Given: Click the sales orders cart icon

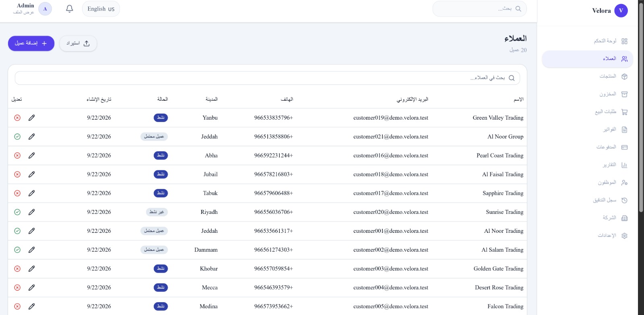Looking at the screenshot, I should [x=624, y=112].
